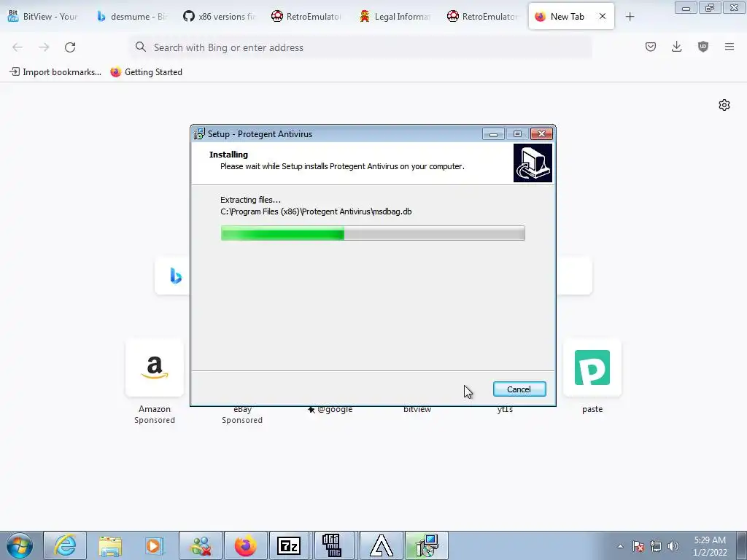
Task: Click the Setup title bar installer icon
Action: 199,134
